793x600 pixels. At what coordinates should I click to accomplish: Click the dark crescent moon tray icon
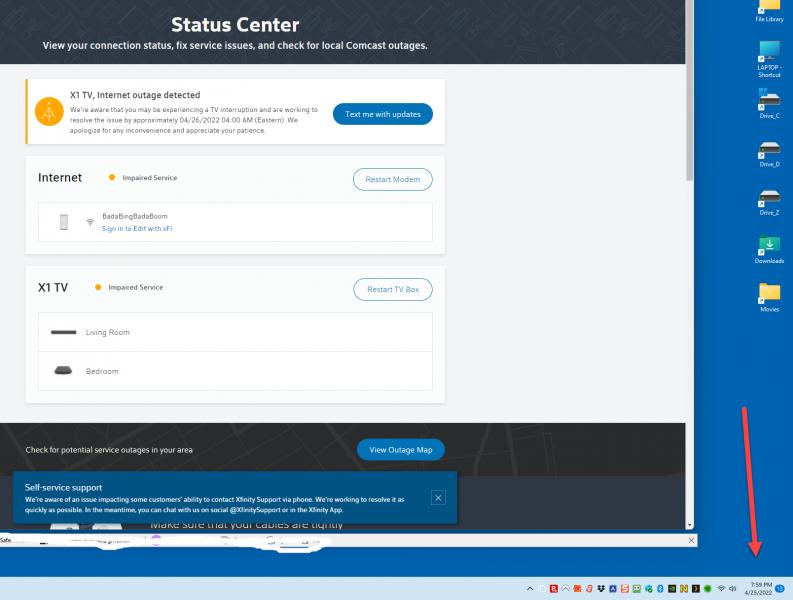click(696, 589)
